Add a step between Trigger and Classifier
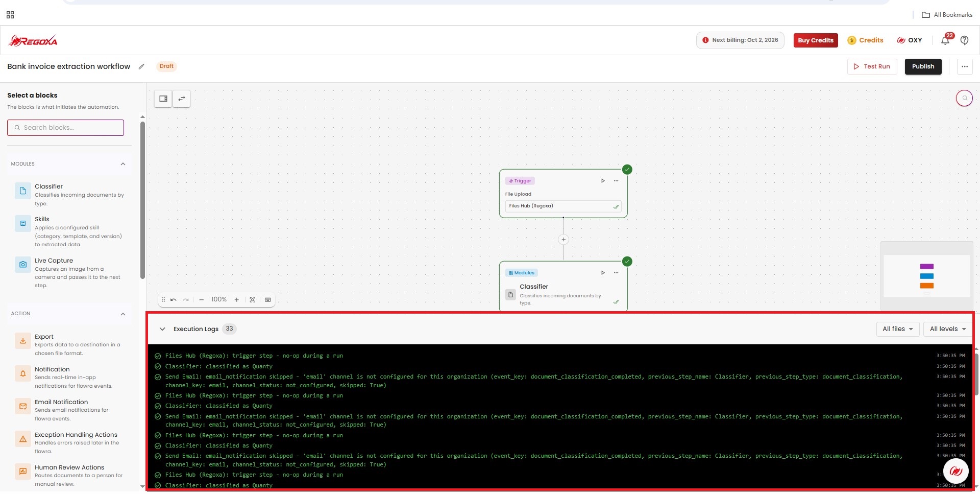The width and height of the screenshot is (980, 494). (563, 240)
